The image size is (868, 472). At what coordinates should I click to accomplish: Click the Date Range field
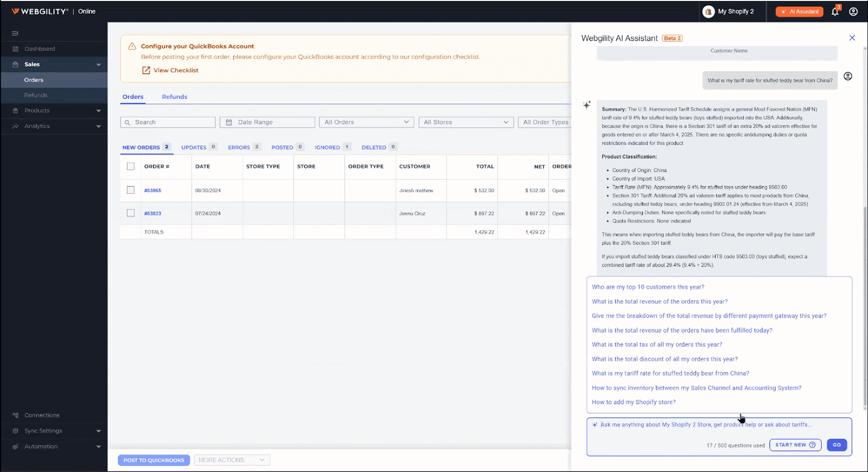coord(267,123)
